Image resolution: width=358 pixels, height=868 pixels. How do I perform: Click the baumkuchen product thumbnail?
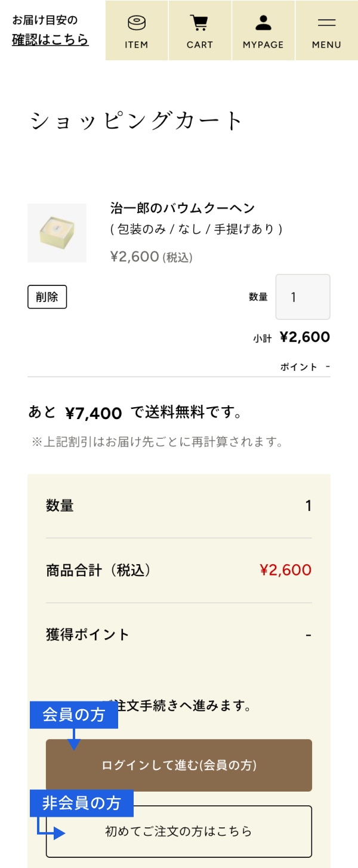click(x=57, y=233)
